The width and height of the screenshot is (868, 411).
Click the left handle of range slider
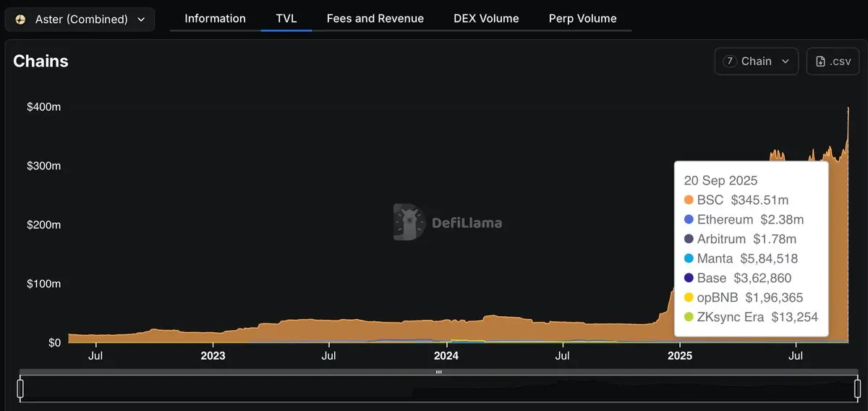[x=20, y=389]
